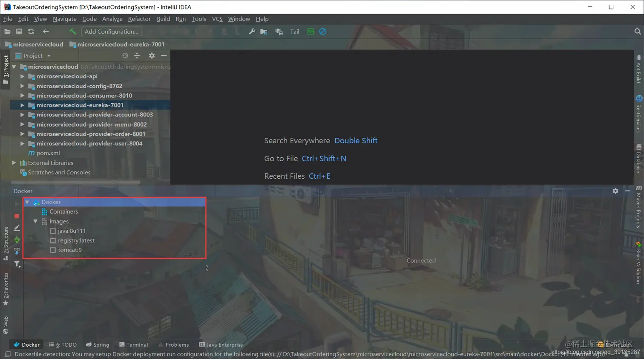
Task: Collapse the Docker tree node
Action: click(x=27, y=202)
